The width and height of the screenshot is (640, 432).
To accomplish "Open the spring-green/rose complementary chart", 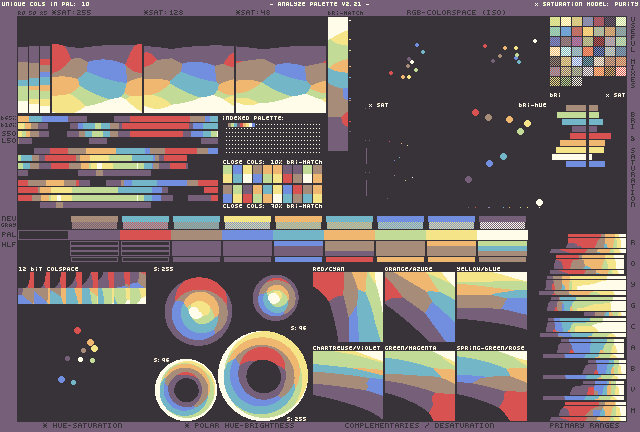I will pos(492,386).
